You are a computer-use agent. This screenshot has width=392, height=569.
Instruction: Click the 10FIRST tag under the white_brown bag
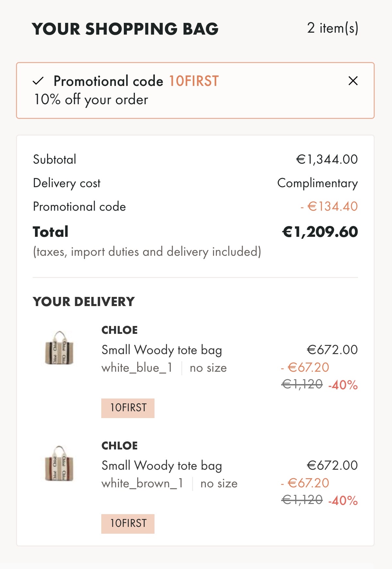click(128, 524)
